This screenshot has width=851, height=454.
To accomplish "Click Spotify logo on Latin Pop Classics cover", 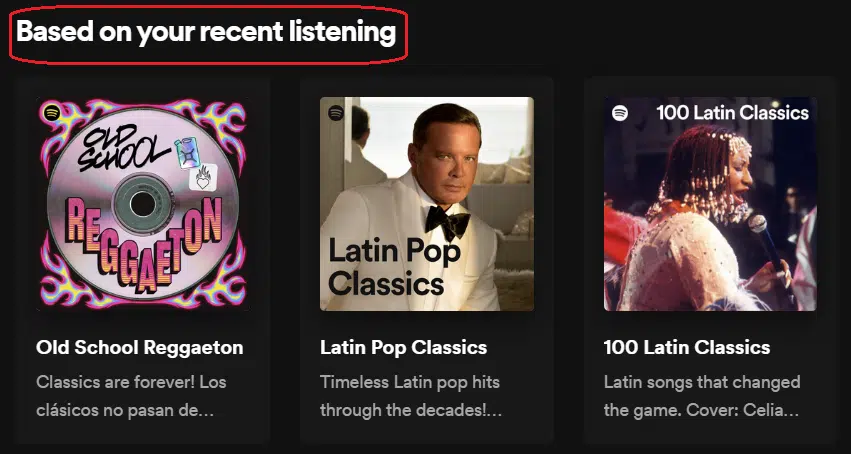I will [x=336, y=113].
